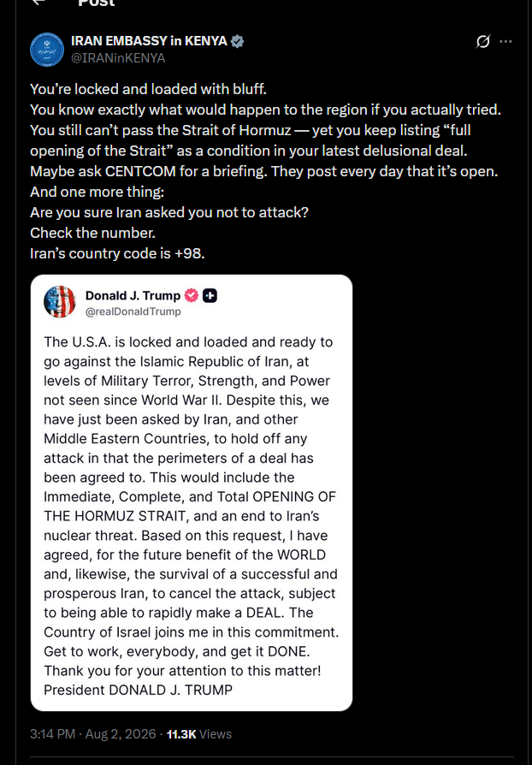
Task: Click 'President DONALD J. TRUMP' signature in quote
Action: (138, 690)
